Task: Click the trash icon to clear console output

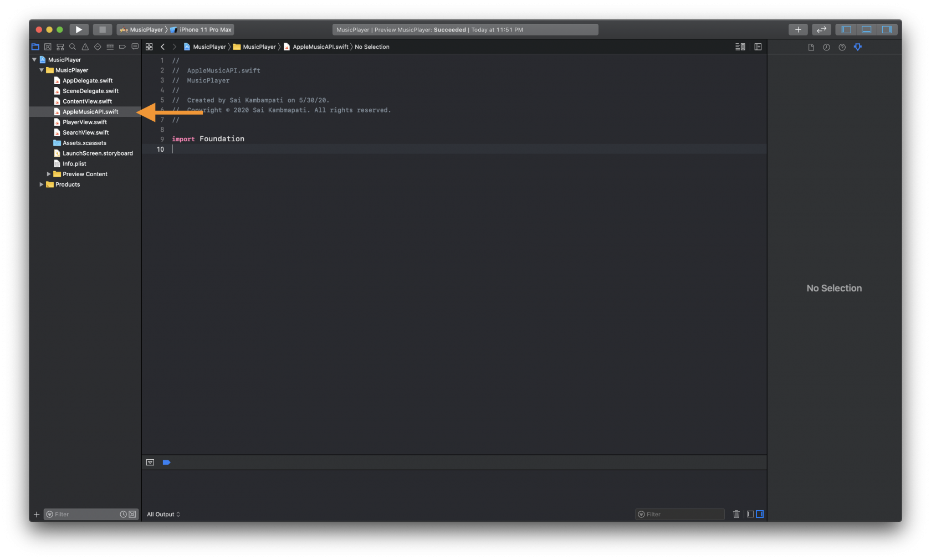Action: 736,514
